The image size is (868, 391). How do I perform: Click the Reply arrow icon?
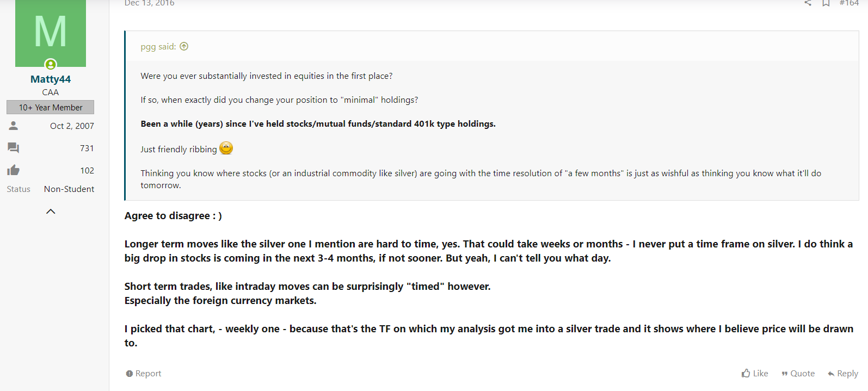coord(831,374)
